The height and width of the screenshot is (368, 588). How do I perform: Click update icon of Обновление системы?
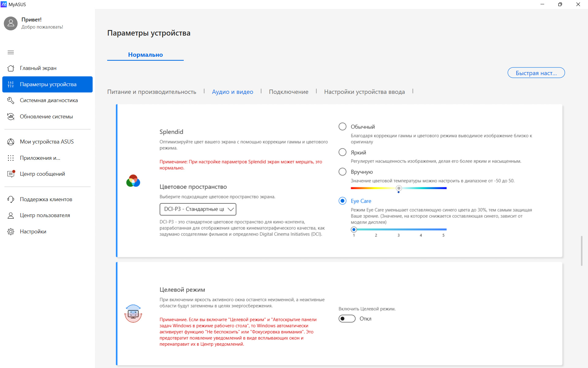point(11,117)
